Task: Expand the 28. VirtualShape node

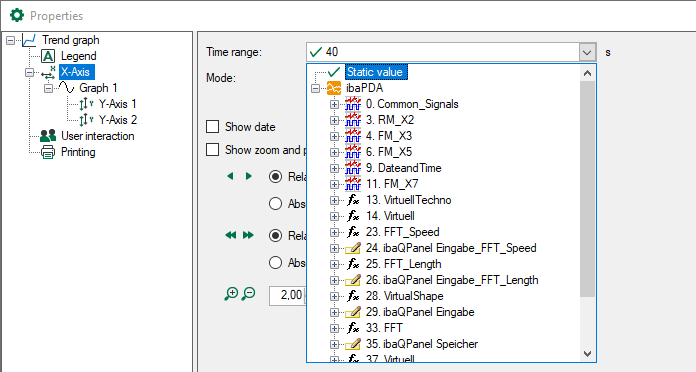Action: [x=334, y=296]
